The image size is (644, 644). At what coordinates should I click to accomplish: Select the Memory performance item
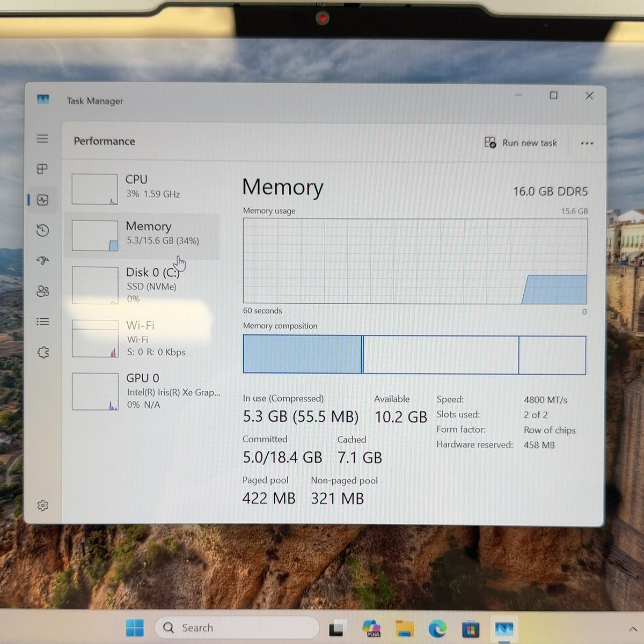click(x=143, y=236)
